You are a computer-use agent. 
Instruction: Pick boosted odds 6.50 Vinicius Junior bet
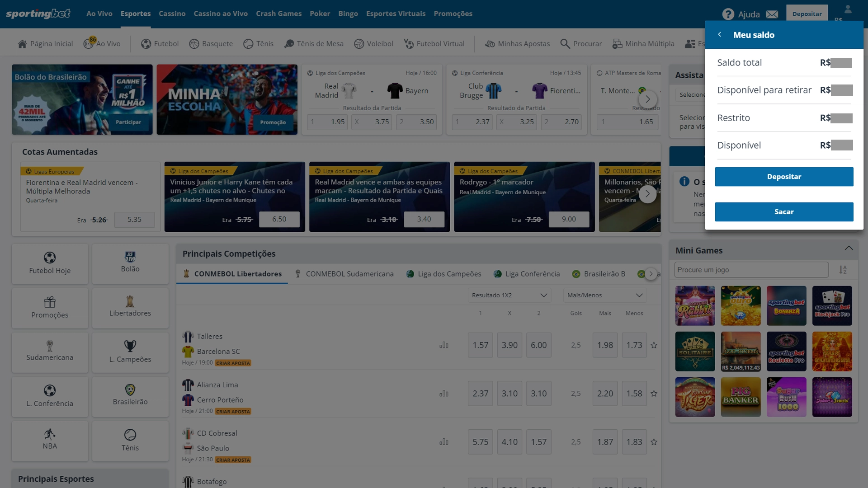pyautogui.click(x=279, y=219)
